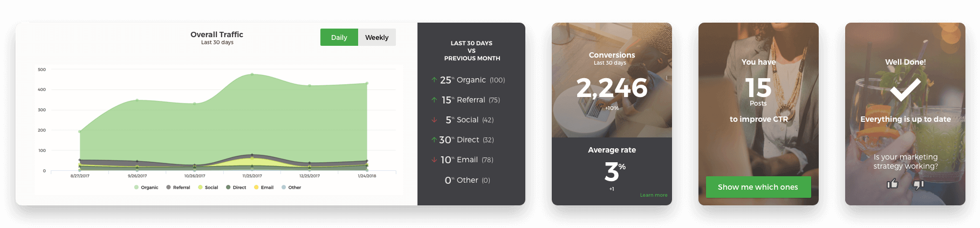Click the up arrow beside Referral
Screen dimensions: 980x228
pos(434,100)
